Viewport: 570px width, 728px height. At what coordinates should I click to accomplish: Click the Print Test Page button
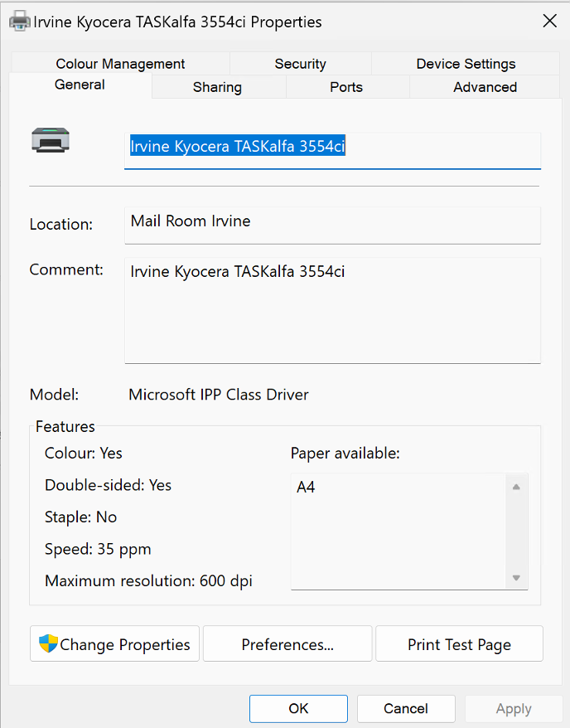click(x=459, y=643)
